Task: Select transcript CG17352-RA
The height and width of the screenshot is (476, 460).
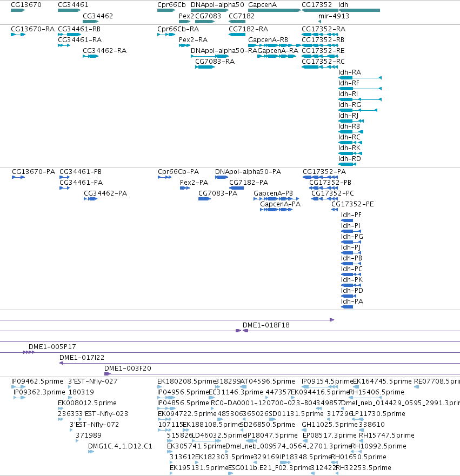Action: click(x=319, y=35)
